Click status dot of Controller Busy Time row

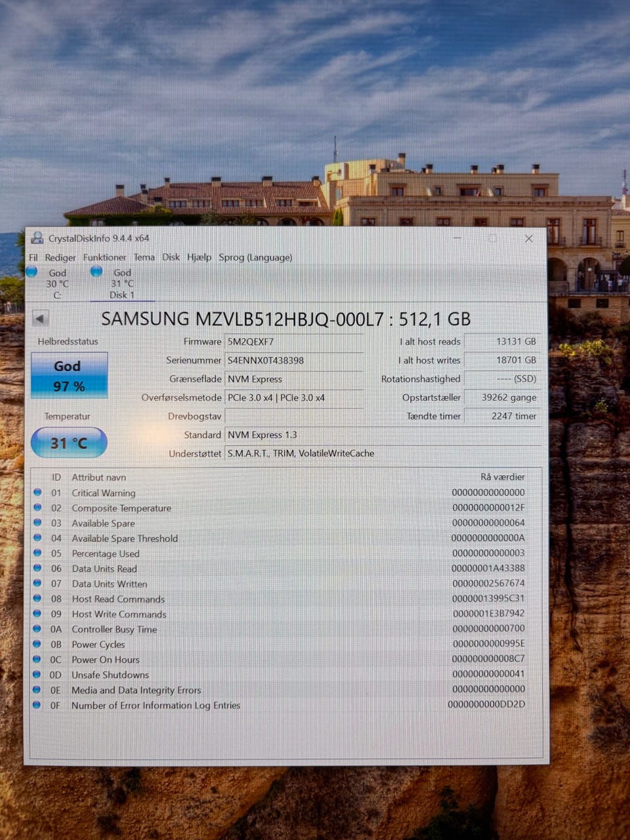click(x=37, y=629)
